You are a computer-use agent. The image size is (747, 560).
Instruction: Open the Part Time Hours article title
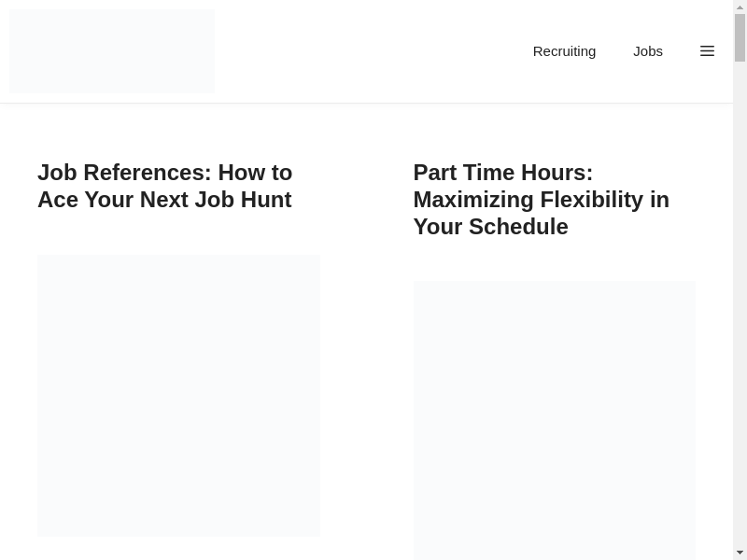click(541, 200)
